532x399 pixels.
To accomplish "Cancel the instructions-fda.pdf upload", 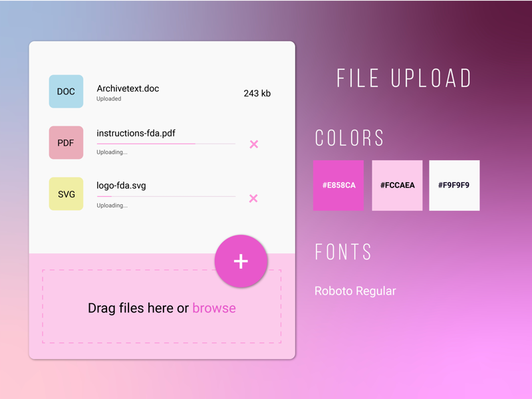I will tap(253, 144).
